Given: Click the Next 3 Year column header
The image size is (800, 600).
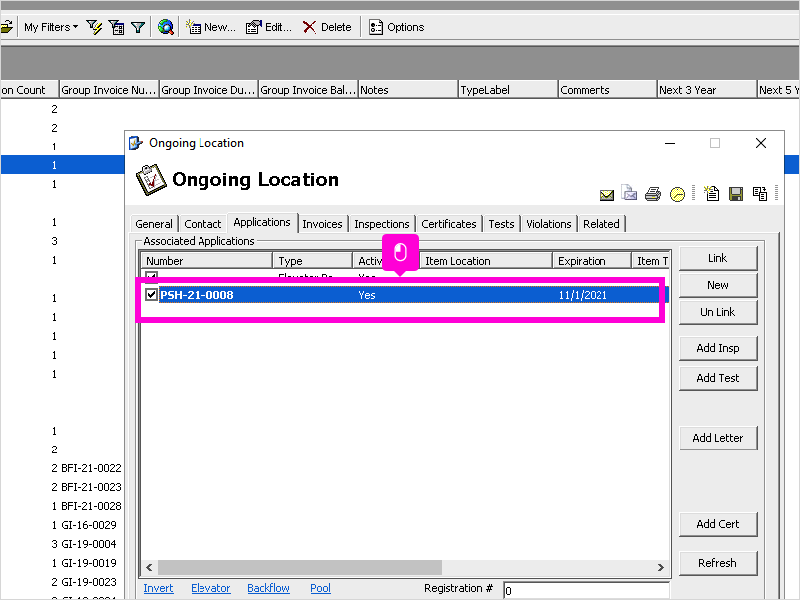Looking at the screenshot, I should tap(707, 90).
